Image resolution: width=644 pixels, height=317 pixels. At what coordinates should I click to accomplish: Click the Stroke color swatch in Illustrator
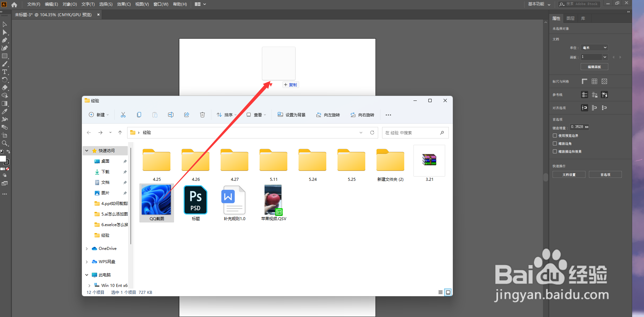(x=7, y=162)
